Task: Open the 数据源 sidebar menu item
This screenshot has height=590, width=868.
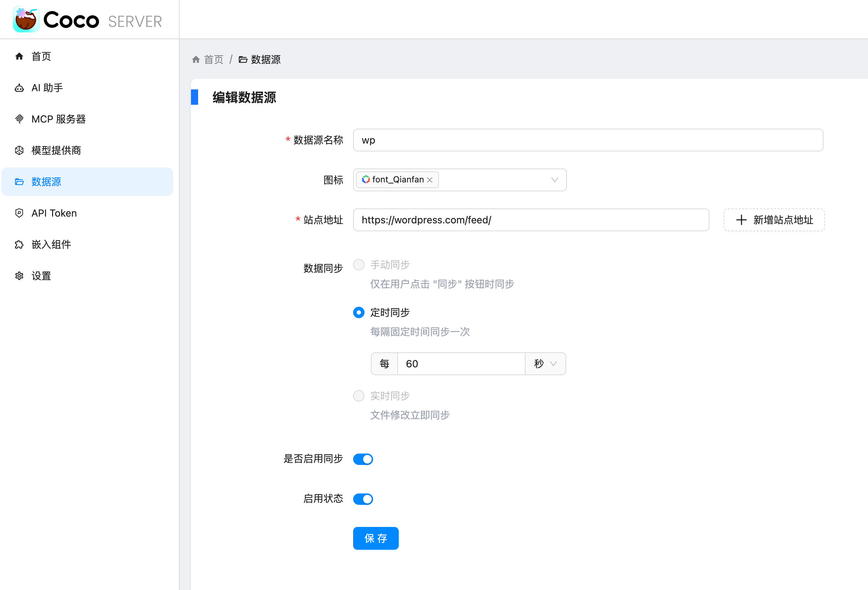Action: pos(46,182)
